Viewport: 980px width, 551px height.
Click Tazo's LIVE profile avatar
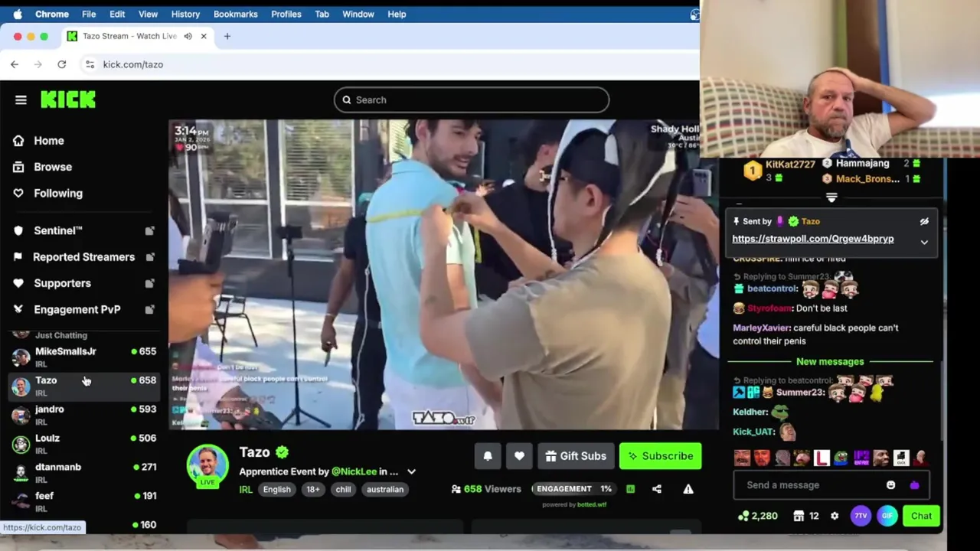207,465
